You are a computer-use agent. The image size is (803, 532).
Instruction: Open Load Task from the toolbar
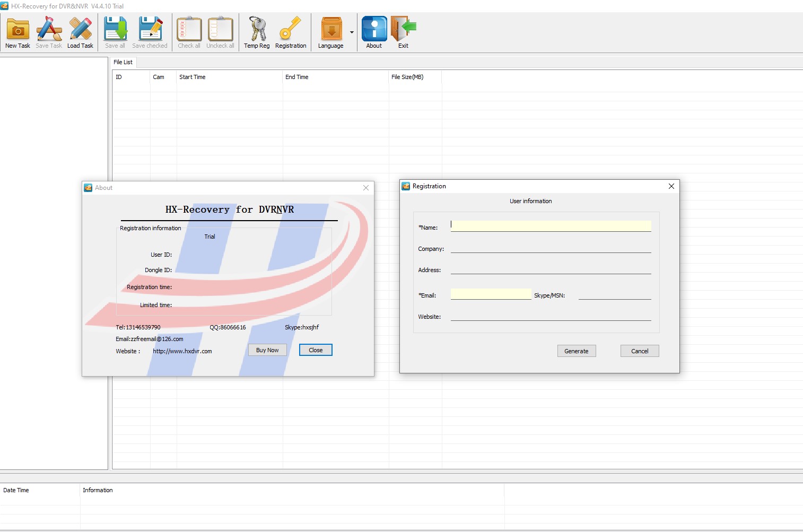click(x=80, y=30)
